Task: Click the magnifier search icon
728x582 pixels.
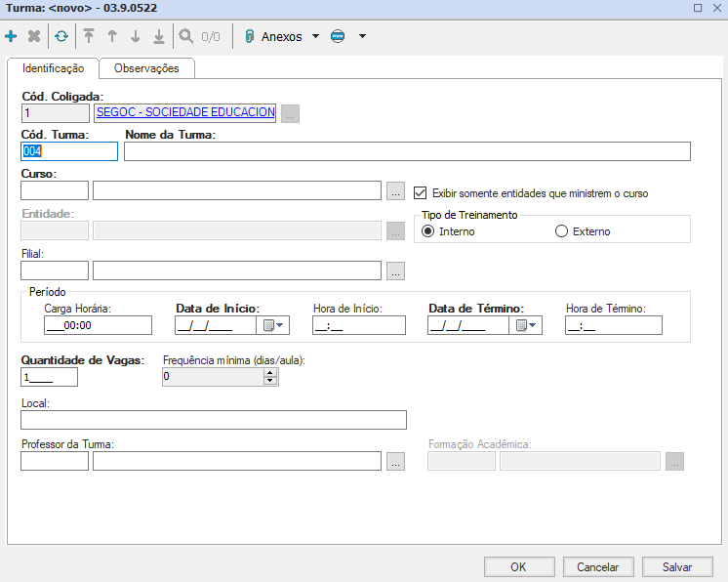Action: click(x=185, y=36)
